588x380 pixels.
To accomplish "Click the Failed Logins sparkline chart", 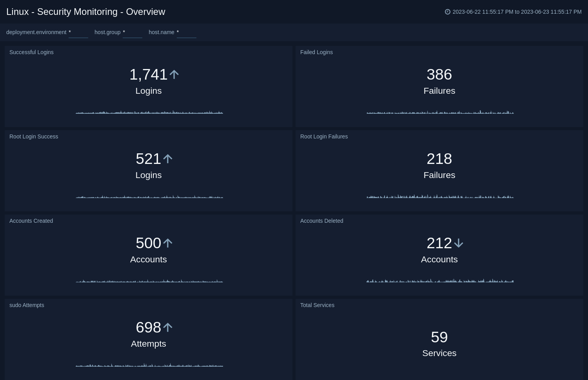I will [440, 112].
